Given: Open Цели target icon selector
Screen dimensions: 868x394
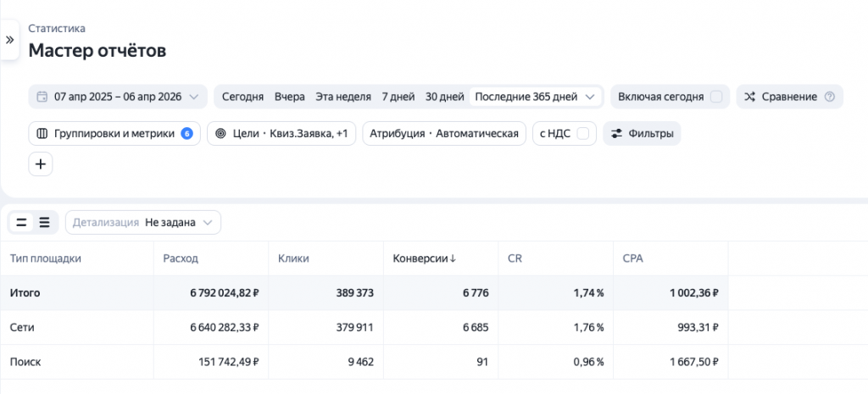Looking at the screenshot, I should [221, 134].
